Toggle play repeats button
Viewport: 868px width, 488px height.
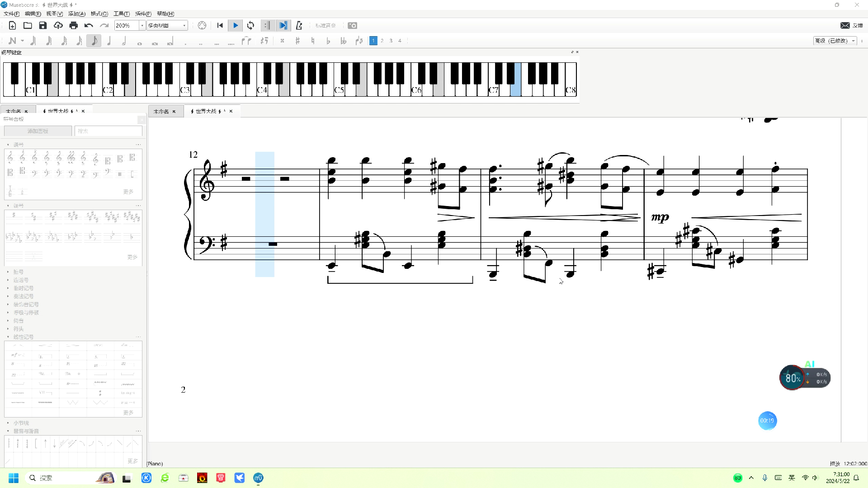[267, 26]
